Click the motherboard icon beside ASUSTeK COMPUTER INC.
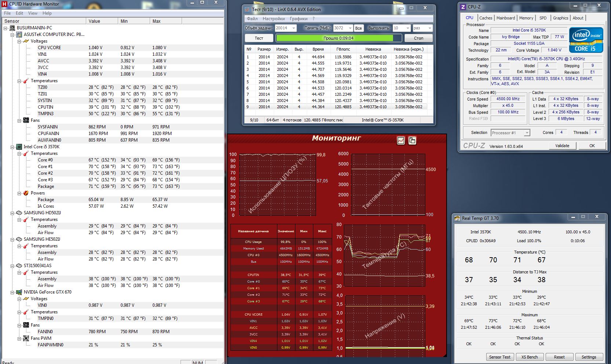Viewport: 611px width, 364px height. coord(19,34)
